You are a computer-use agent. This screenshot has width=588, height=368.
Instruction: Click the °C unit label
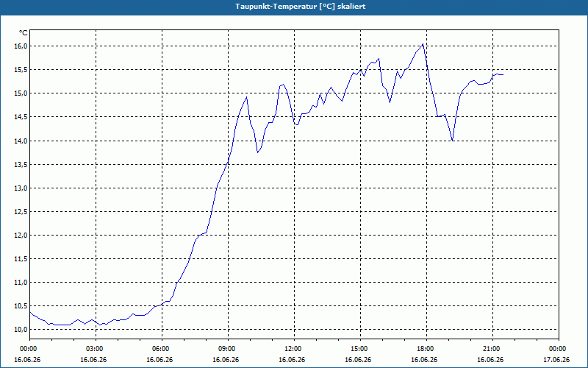point(24,33)
